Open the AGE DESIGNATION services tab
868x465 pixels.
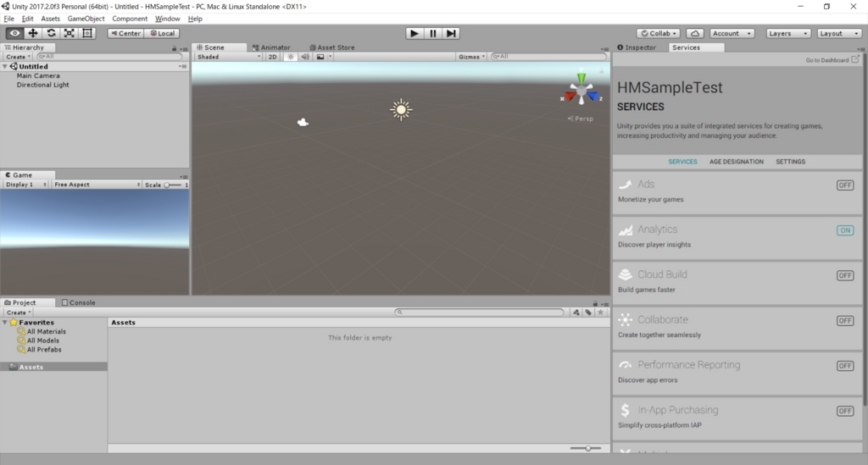click(737, 162)
